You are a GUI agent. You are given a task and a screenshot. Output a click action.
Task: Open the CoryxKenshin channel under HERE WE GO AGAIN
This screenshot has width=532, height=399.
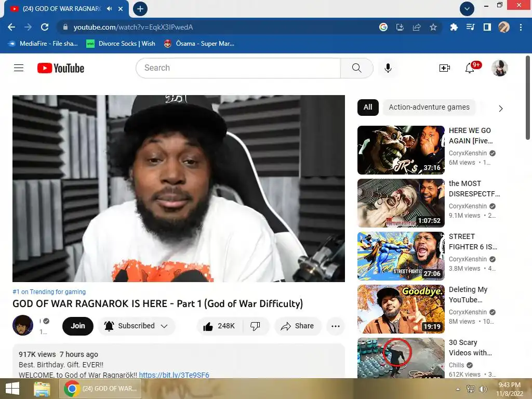point(468,153)
